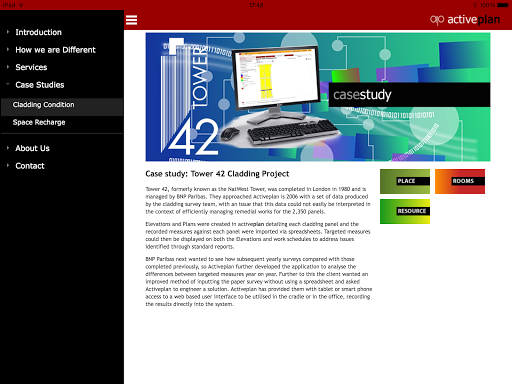
Task: Select Space Recharge submenu item
Action: [x=62, y=122]
